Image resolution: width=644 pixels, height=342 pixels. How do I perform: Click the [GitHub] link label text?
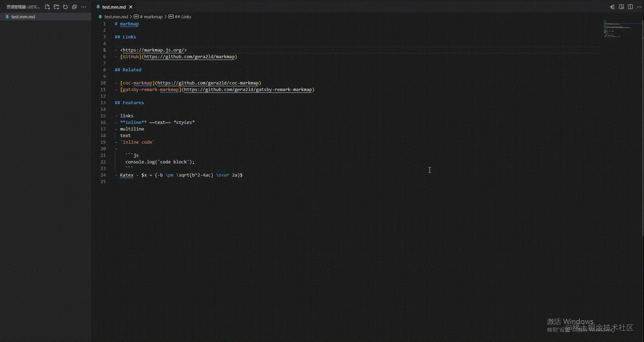pos(131,57)
